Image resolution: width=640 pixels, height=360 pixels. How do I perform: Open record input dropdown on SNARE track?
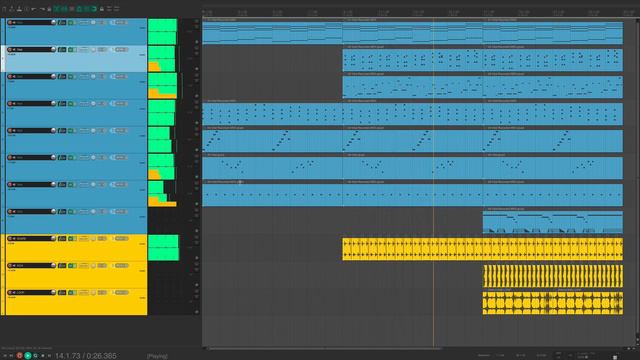[121, 238]
